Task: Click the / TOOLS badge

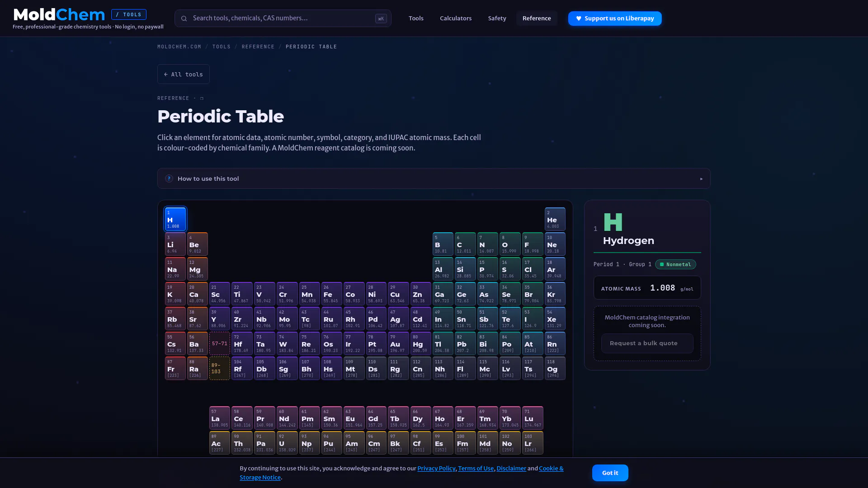Action: (x=129, y=14)
